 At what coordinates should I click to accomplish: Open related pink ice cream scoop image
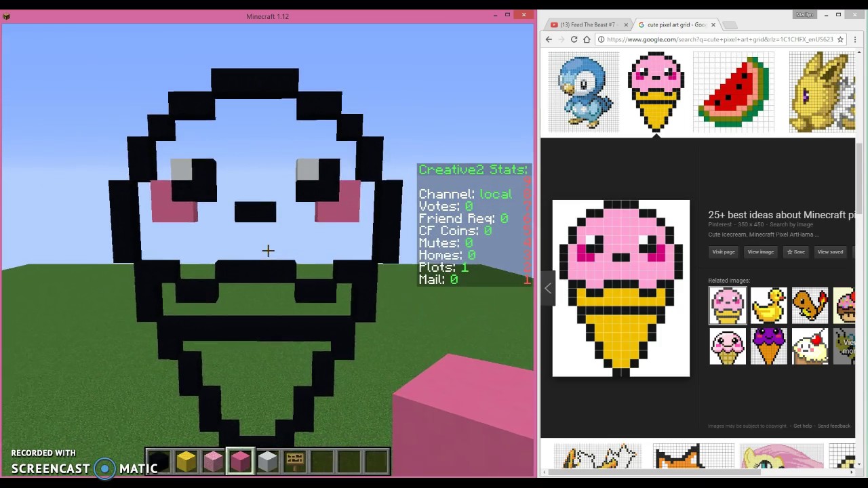tap(728, 306)
